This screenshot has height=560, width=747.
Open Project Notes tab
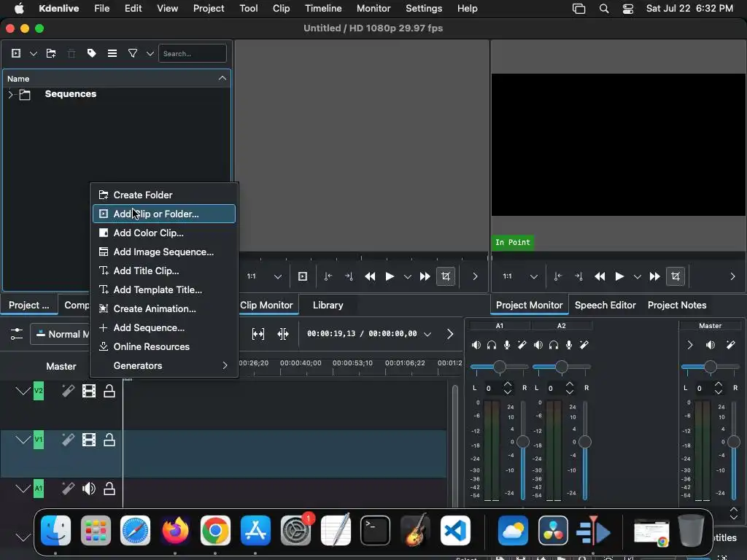[x=676, y=306]
